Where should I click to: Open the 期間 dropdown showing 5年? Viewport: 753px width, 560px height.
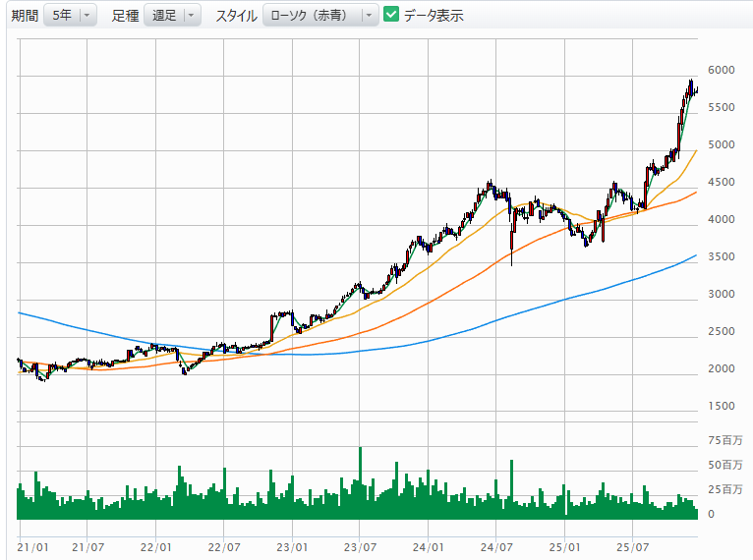pos(70,16)
